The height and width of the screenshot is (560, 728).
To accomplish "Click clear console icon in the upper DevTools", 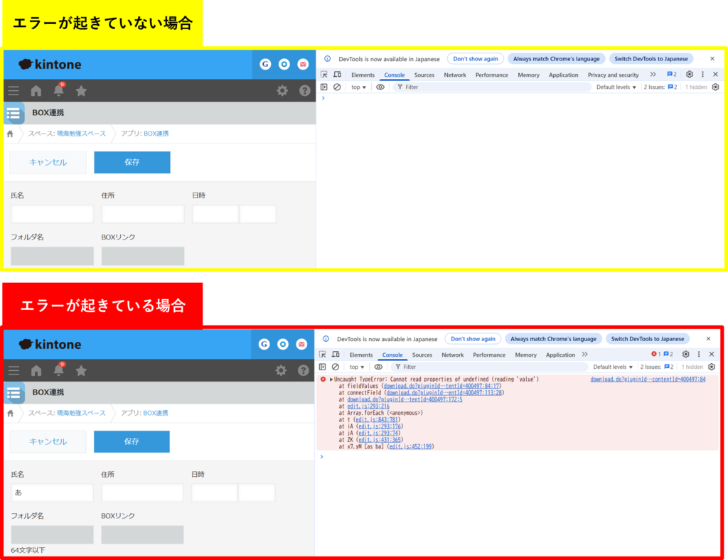I will pos(337,87).
